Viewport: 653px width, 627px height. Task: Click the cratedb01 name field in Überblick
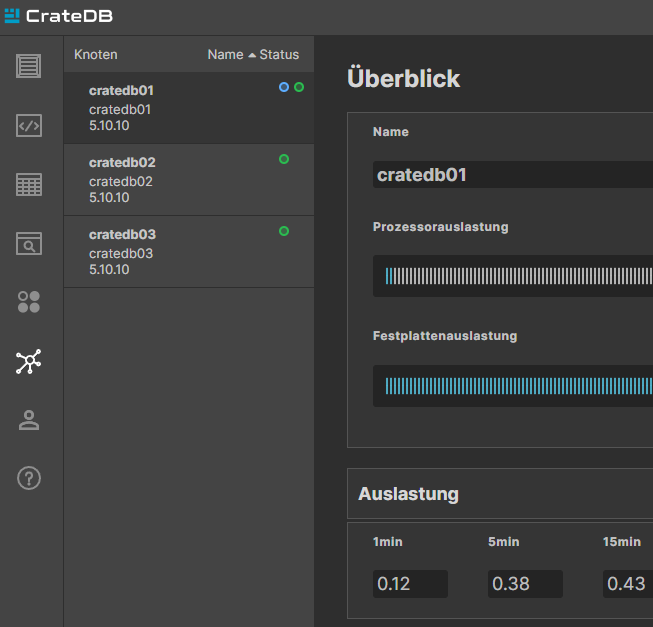[x=513, y=175]
